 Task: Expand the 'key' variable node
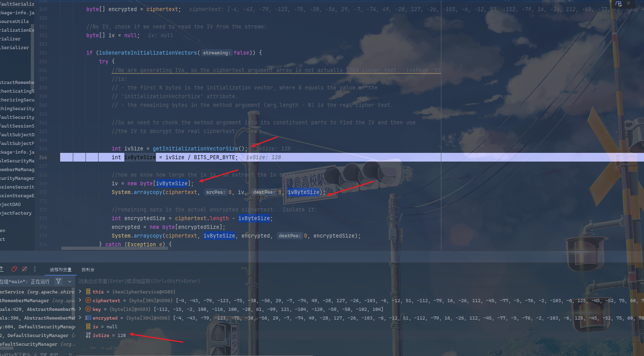tap(80, 309)
